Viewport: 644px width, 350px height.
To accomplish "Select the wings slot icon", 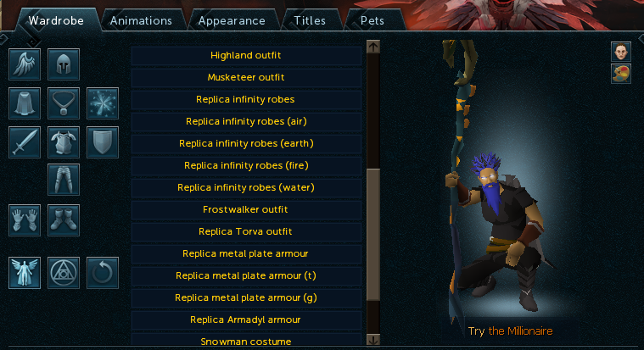I will point(25,64).
